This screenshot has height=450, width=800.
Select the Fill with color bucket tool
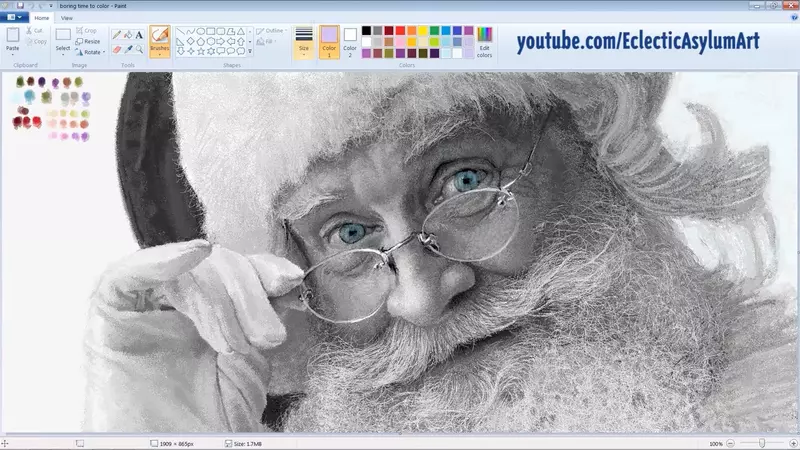[x=128, y=34]
